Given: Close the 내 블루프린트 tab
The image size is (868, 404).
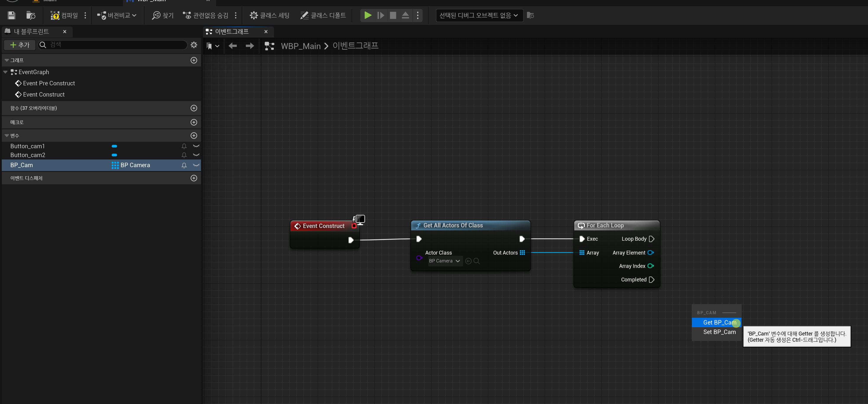Looking at the screenshot, I should (65, 32).
